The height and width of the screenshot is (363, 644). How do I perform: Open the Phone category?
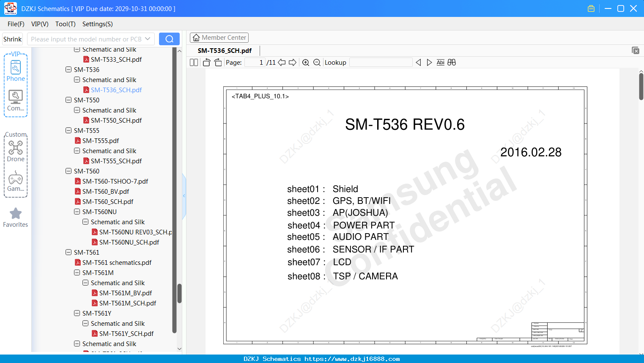(16, 70)
